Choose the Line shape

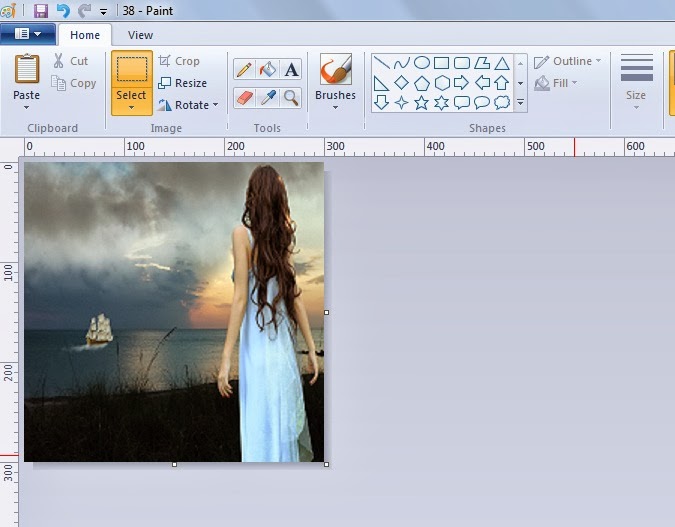(x=381, y=63)
